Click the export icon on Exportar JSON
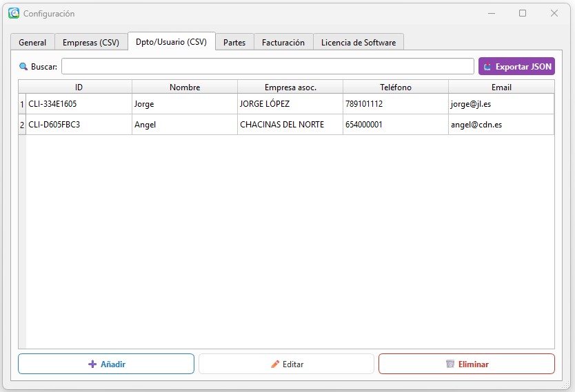Screen dimensions: 575x392 [x=487, y=67]
